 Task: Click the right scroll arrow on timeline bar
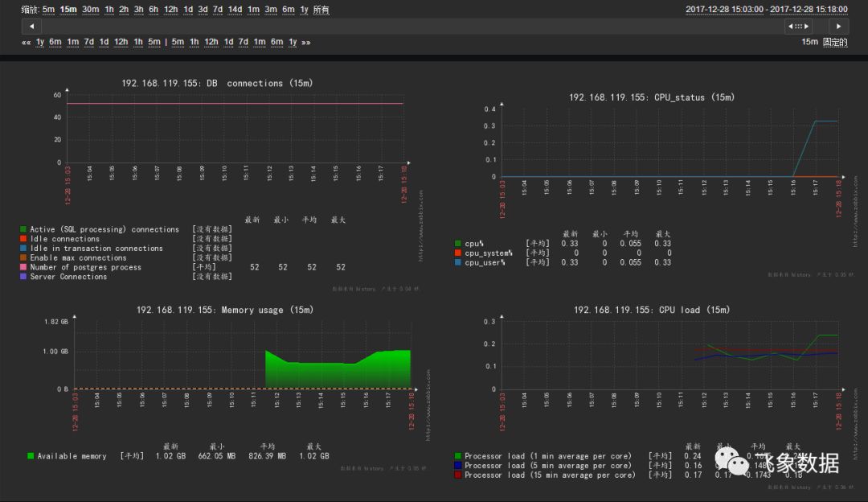click(x=838, y=26)
